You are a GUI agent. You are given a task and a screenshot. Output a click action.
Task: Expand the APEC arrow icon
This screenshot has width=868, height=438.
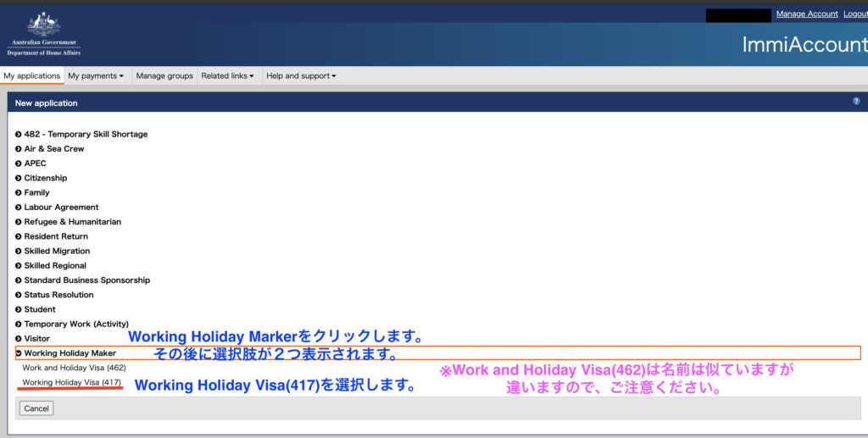(19, 164)
